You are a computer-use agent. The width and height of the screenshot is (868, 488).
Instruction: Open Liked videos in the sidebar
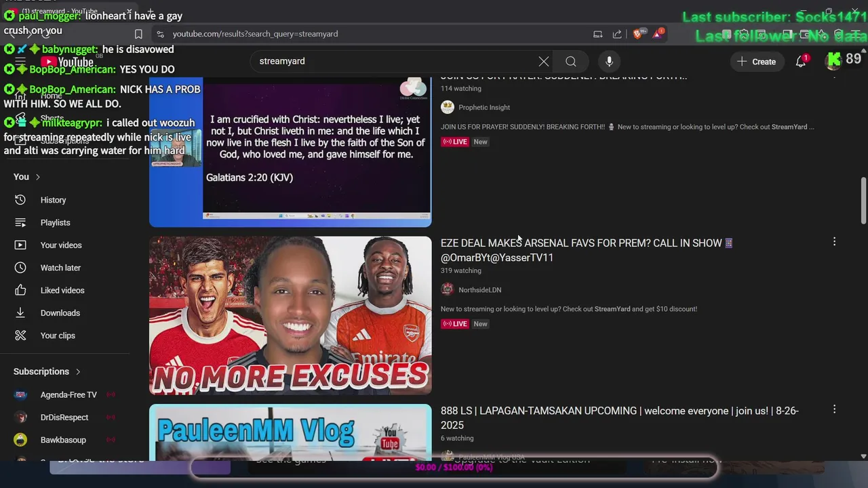click(x=62, y=290)
